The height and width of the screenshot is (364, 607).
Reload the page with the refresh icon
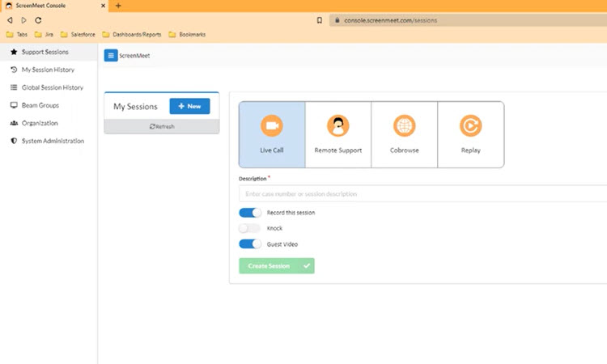tap(38, 20)
